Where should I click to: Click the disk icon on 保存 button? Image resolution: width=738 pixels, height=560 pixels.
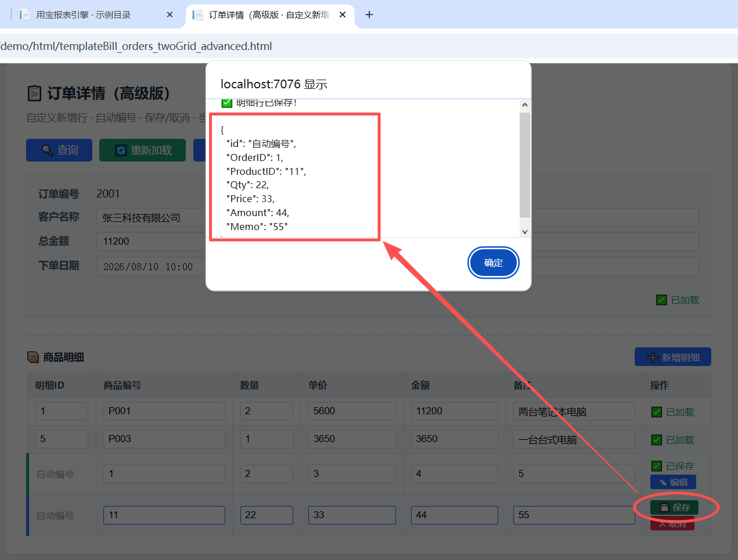[x=664, y=507]
